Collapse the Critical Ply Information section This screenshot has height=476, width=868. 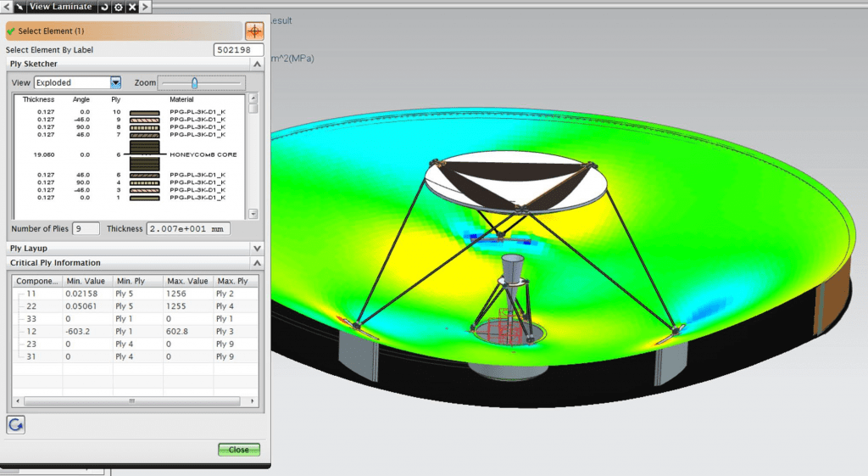pos(258,263)
